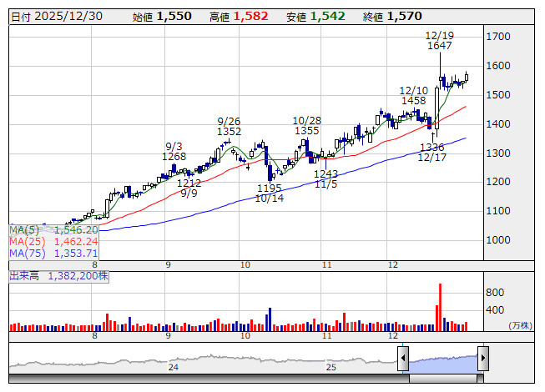Click the 12/17 low label 1336

(x=431, y=147)
